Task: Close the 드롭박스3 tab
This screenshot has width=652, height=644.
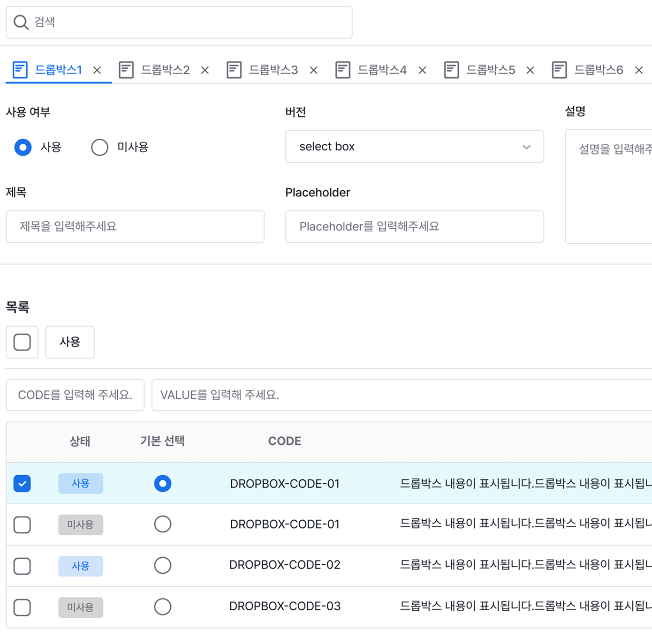Action: point(314,70)
